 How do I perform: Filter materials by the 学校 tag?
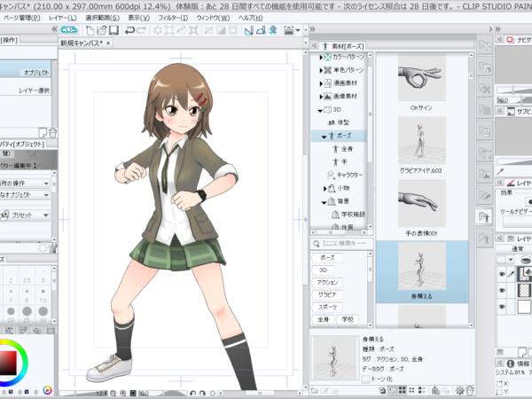click(x=348, y=319)
